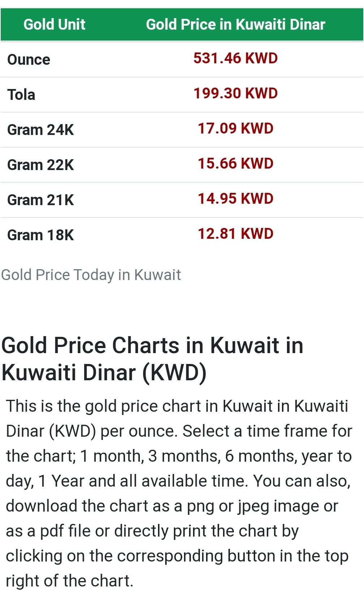Viewport: 364px width, 610px height.
Task: Click the Gold Price in Kuwaiti Dinar header
Action: (235, 25)
